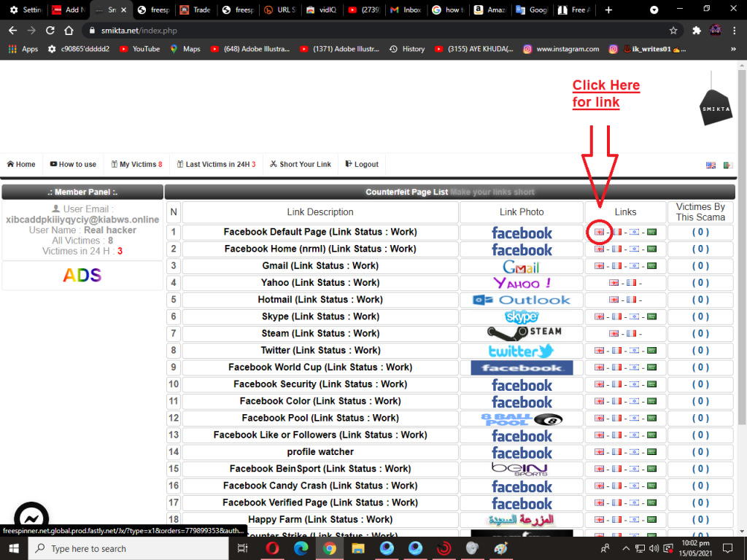Open the Apps bookmarks shortcut
This screenshot has height=560, width=747.
coord(23,49)
